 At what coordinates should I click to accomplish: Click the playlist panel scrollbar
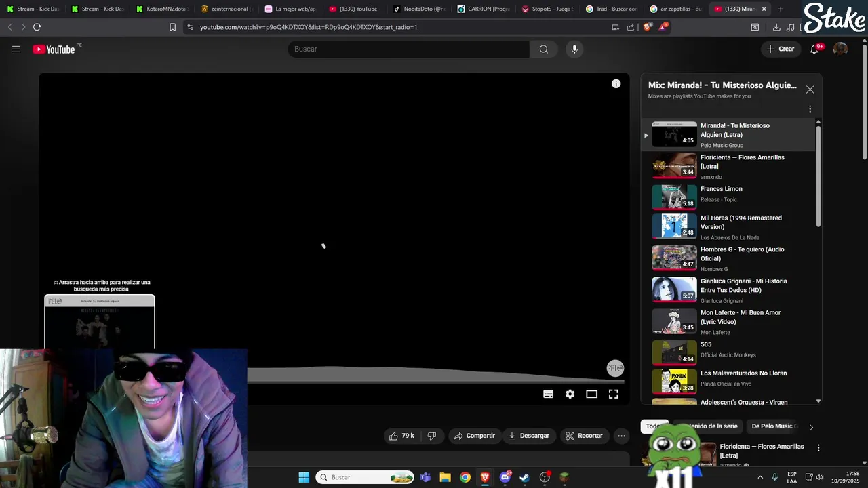[x=818, y=176]
